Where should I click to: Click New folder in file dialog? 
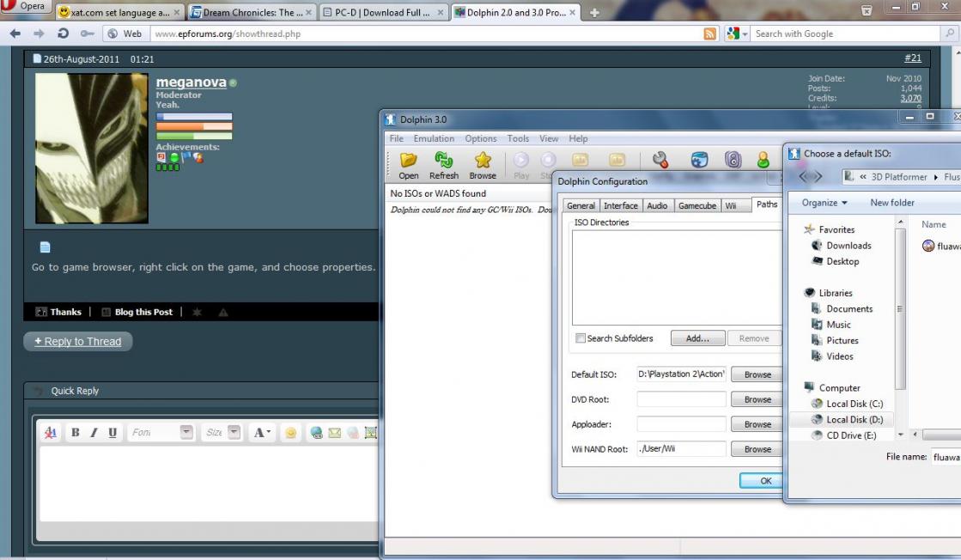click(x=891, y=203)
